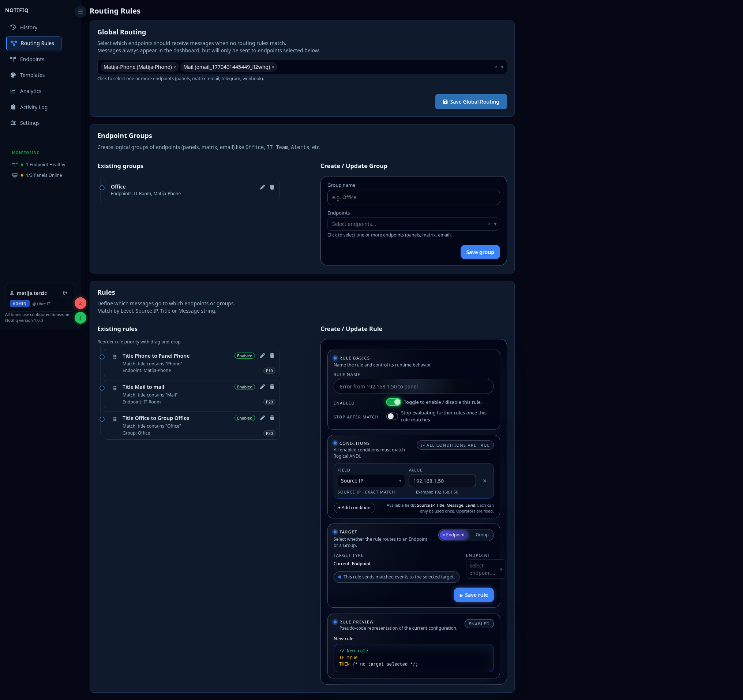The image size is (743, 700).
Task: Click into the Rule Name input field
Action: tap(413, 386)
